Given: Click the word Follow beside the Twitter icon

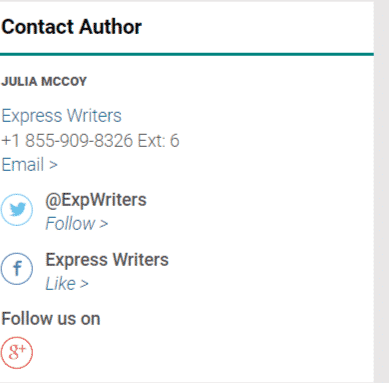Looking at the screenshot, I should (70, 223).
